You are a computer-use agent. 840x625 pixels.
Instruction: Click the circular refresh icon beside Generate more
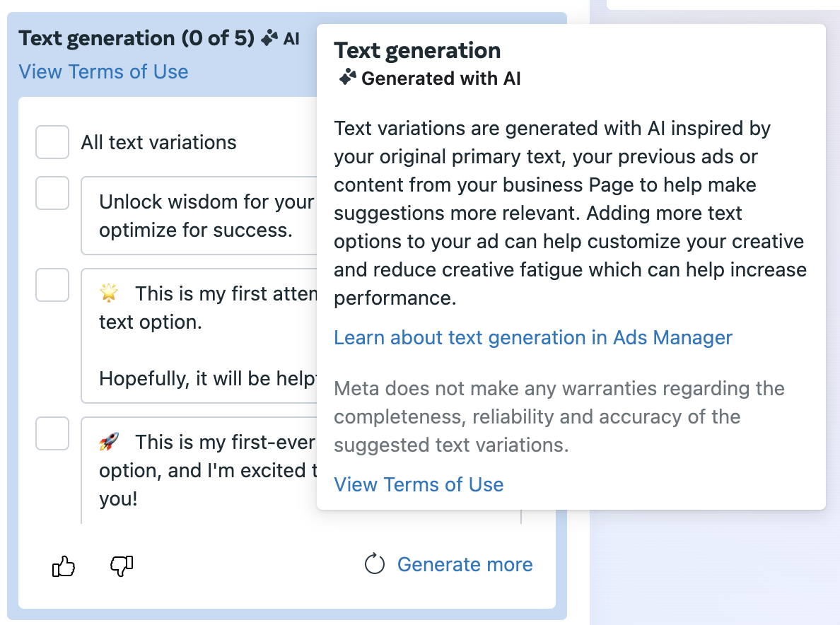pyautogui.click(x=375, y=564)
